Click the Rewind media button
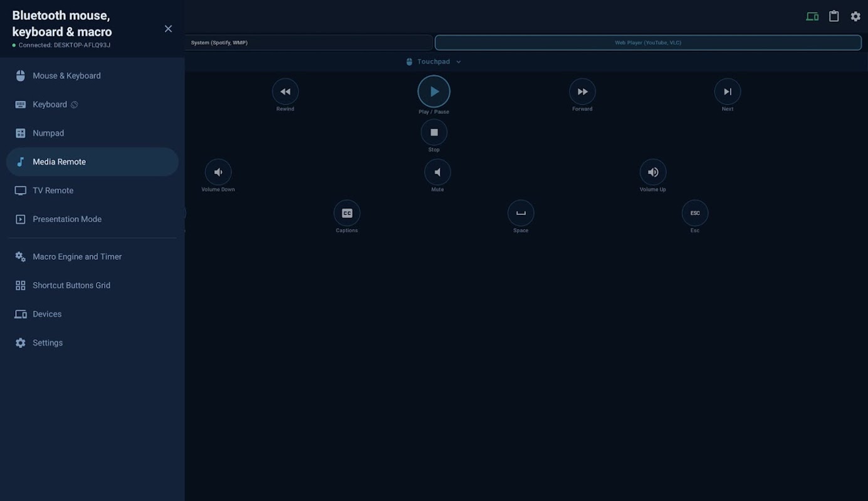Viewport: 868px width, 501px height. (x=285, y=91)
